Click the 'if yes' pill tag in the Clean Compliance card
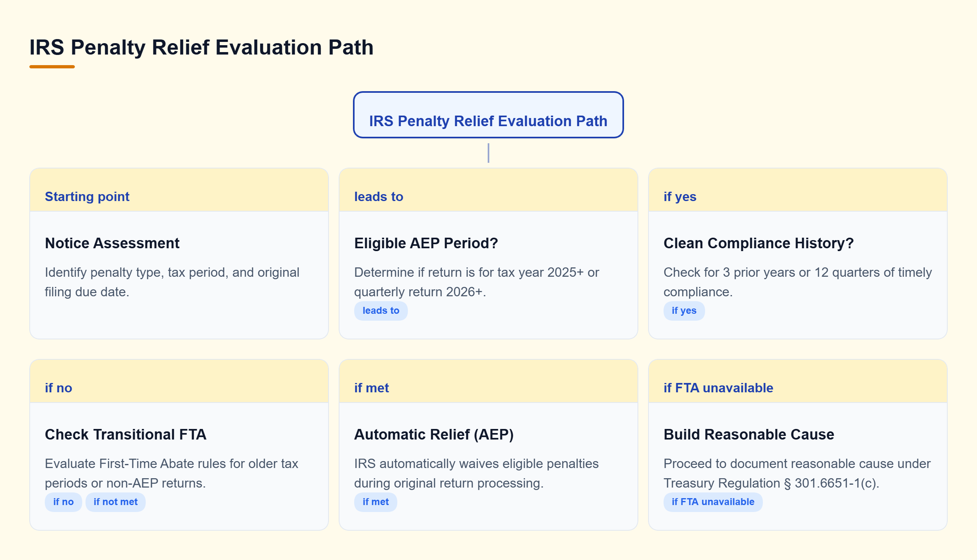Viewport: 977px width, 560px height. click(x=684, y=311)
